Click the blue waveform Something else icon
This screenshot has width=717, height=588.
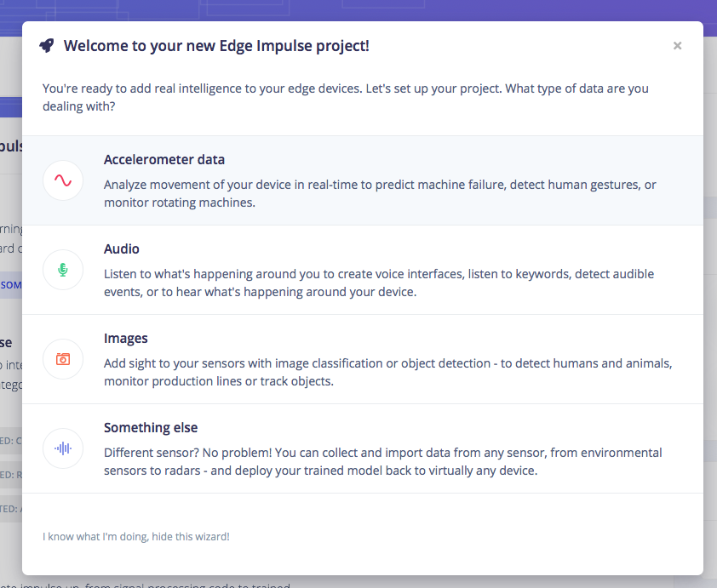pos(63,448)
